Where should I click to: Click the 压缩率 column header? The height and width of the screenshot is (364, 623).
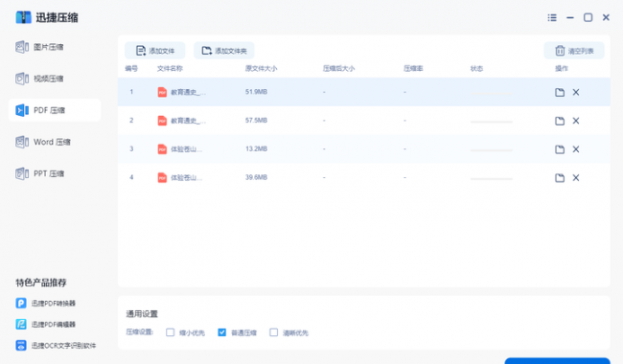[413, 69]
